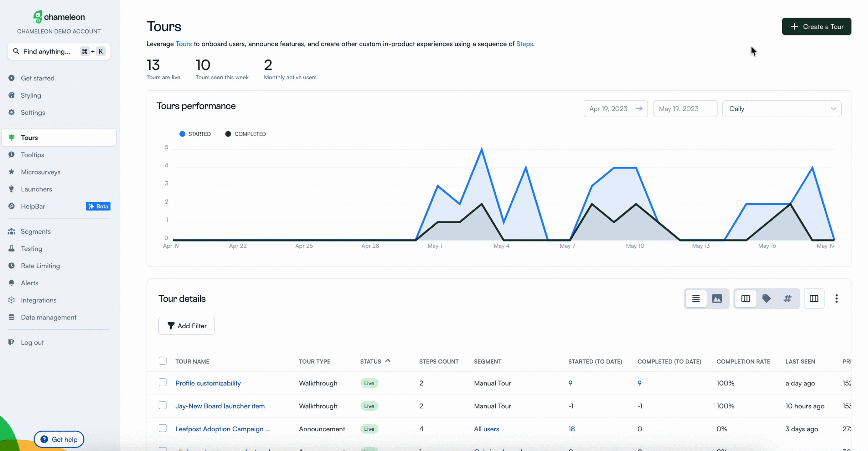Click the 18 started count for Leafpost
868x451 pixels.
coord(571,429)
